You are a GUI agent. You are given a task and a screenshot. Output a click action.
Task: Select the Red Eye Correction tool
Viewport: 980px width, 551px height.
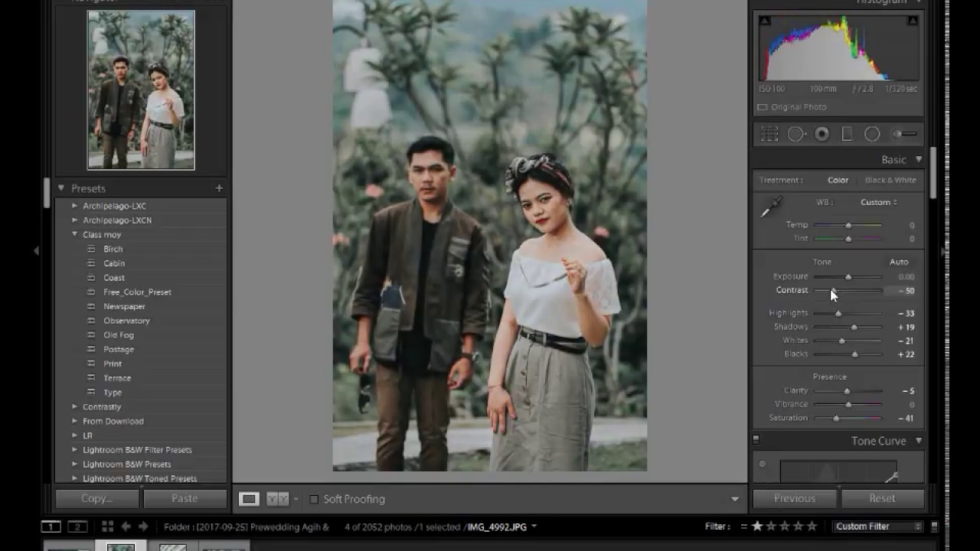coord(822,134)
